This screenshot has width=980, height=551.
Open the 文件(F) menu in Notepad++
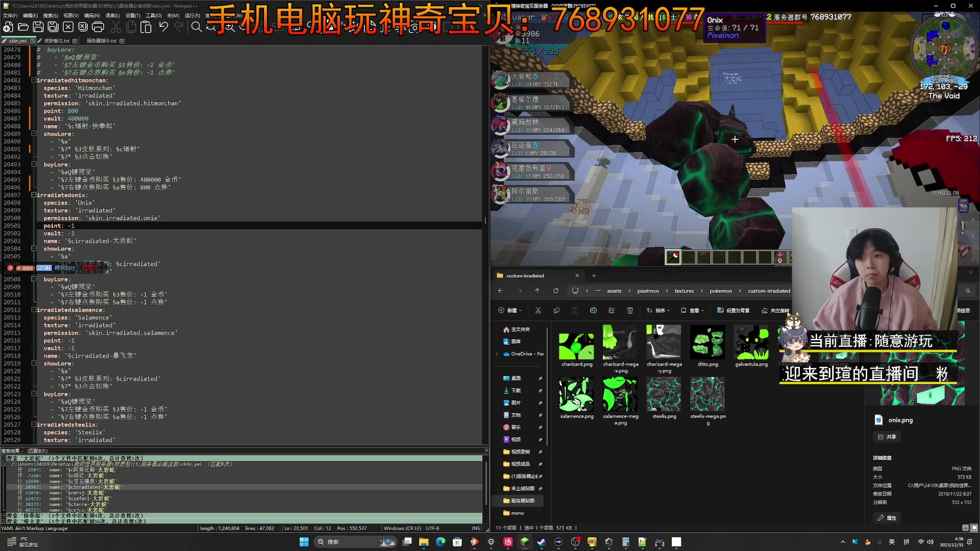click(x=10, y=15)
